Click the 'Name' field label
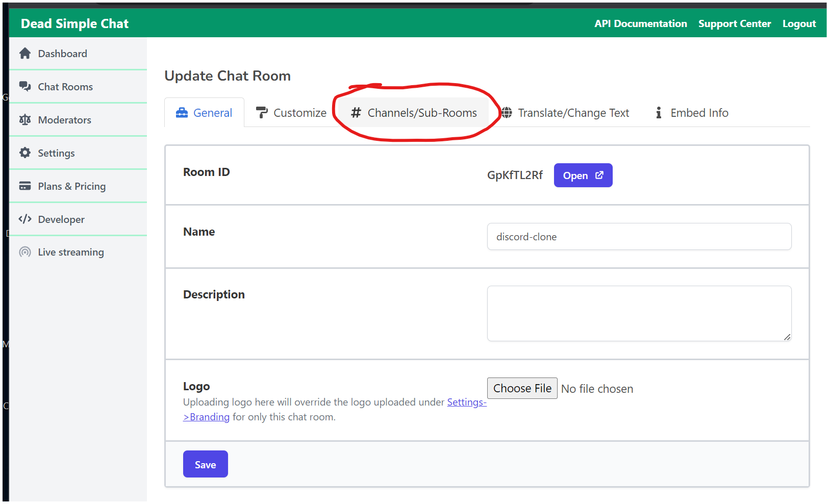829x504 pixels. [x=199, y=232]
